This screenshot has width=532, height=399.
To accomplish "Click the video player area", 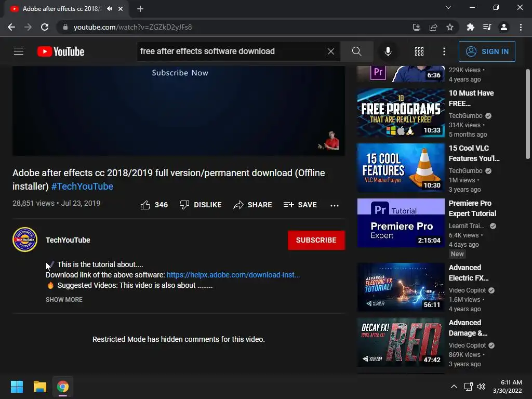I will point(179,111).
